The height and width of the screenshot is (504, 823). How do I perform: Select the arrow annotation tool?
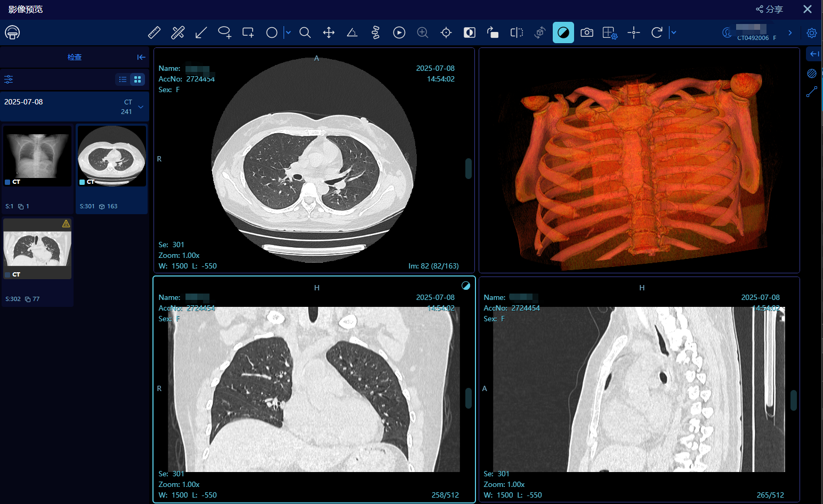[x=201, y=32]
